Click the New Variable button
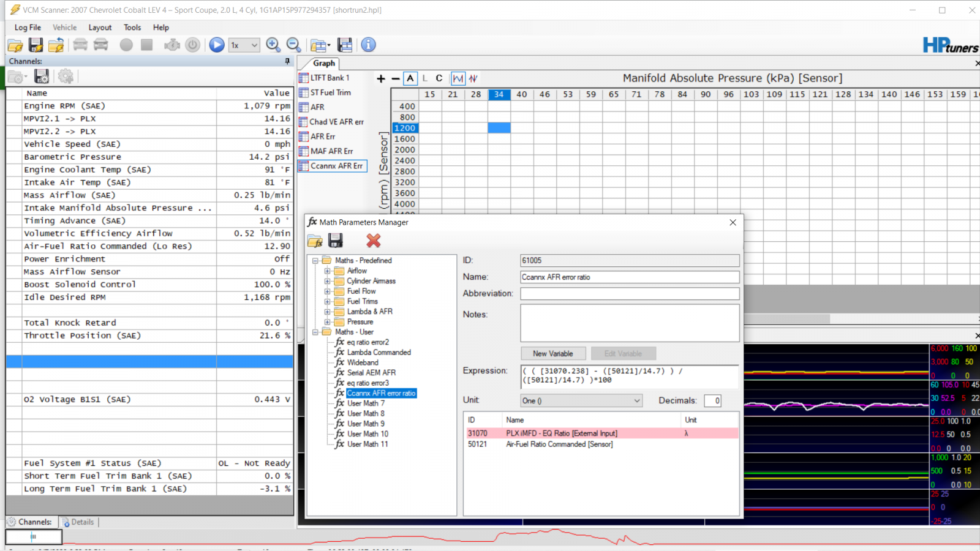This screenshot has height=551, width=980. (x=553, y=354)
